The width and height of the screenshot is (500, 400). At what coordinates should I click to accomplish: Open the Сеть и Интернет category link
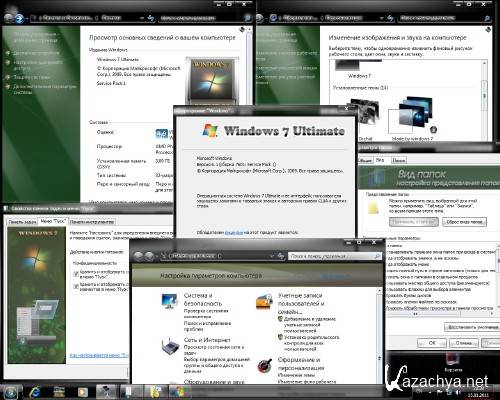coord(207,340)
